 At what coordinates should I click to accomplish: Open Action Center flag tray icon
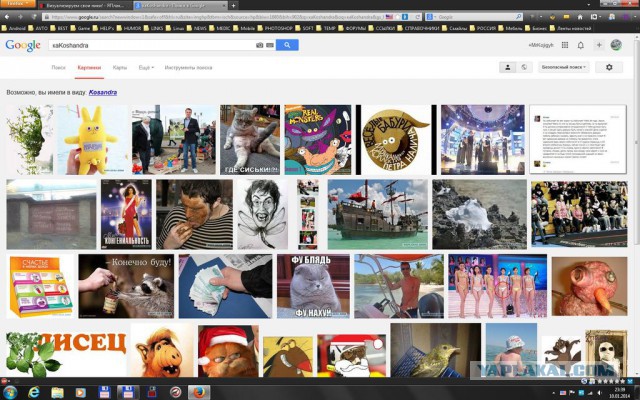pos(572,392)
